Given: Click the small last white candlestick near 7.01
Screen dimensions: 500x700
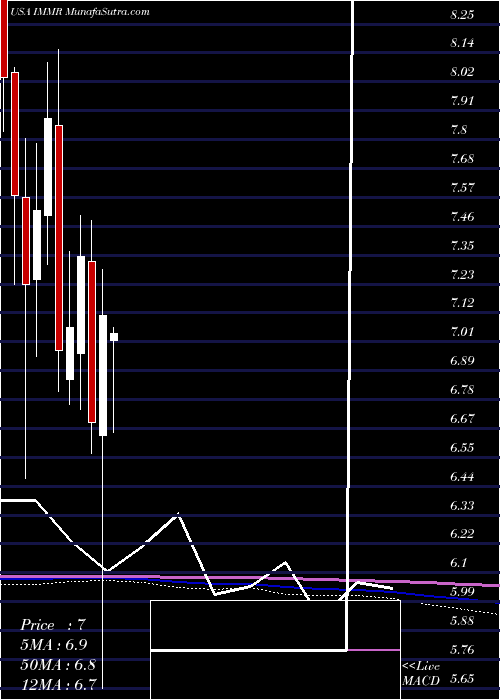Looking at the screenshot, I should tap(114, 337).
